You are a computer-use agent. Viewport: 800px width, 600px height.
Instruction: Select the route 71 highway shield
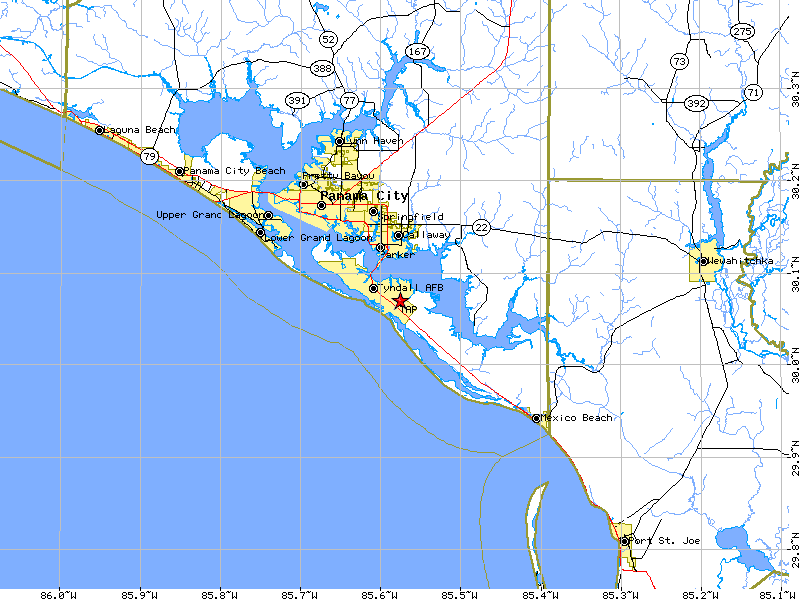[x=753, y=92]
